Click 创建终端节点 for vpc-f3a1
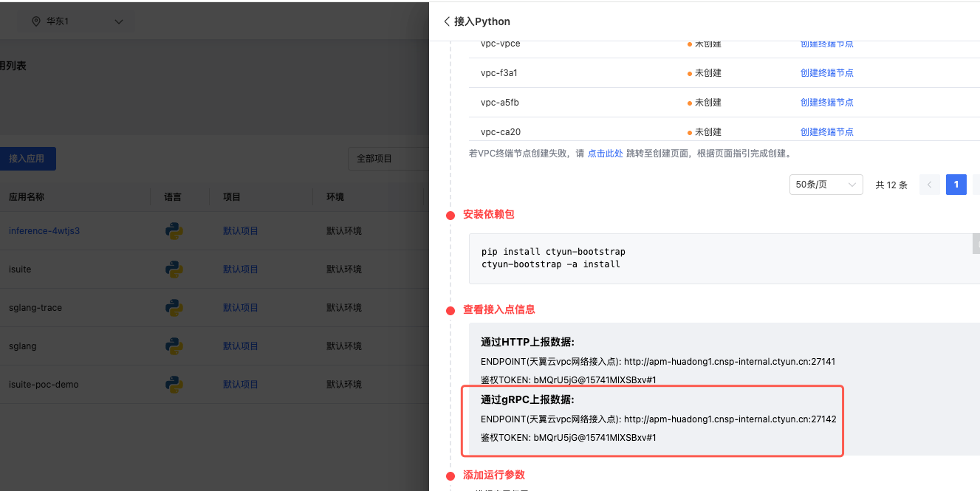The height and width of the screenshot is (491, 980). (x=827, y=73)
